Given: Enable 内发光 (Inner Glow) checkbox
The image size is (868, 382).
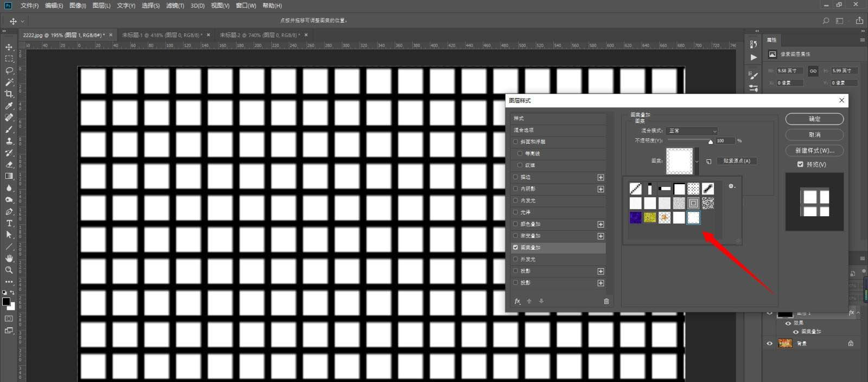Looking at the screenshot, I should pos(515,200).
